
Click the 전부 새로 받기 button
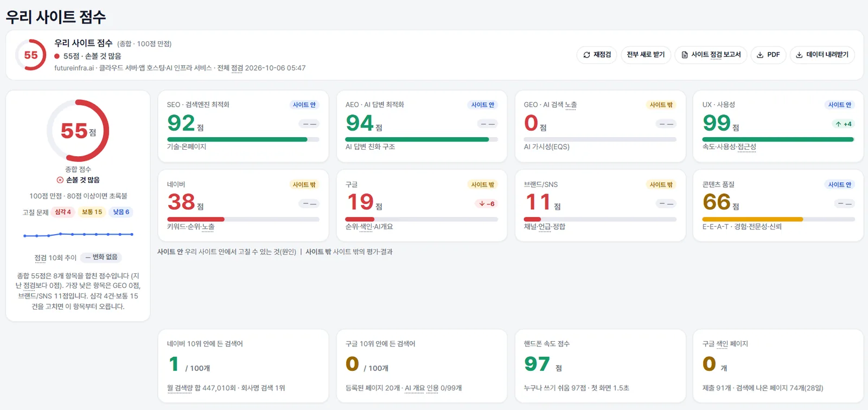646,55
